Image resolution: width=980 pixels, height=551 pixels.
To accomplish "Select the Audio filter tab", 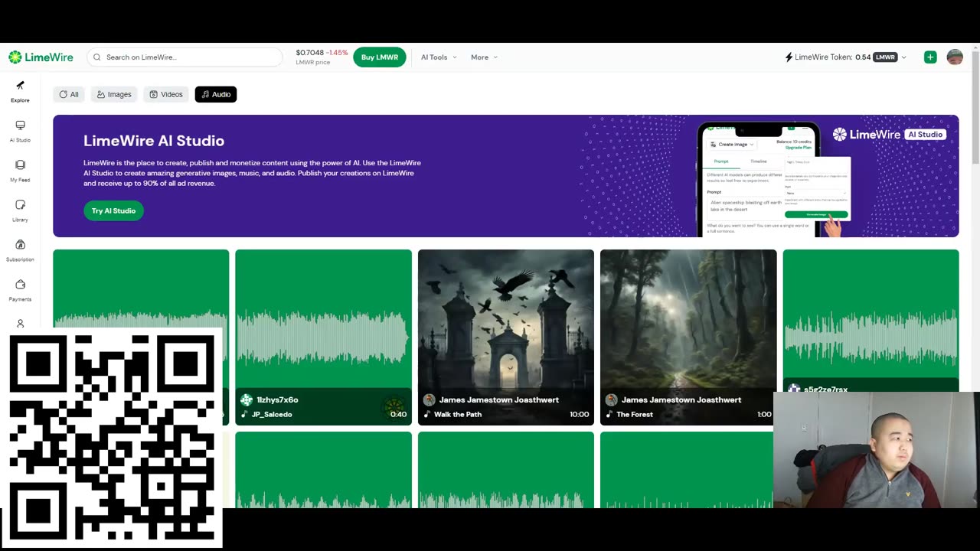I will [x=216, y=94].
